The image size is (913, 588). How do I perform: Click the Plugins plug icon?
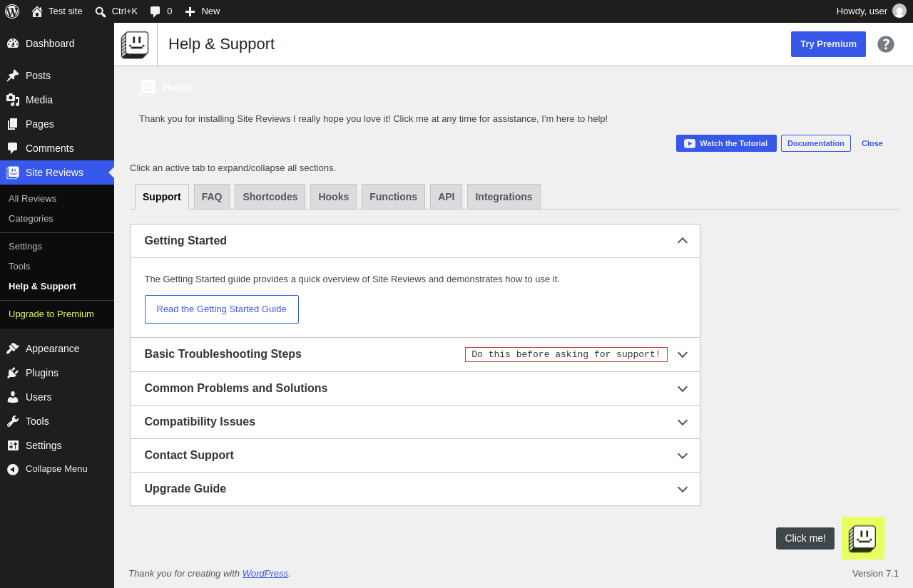(13, 373)
